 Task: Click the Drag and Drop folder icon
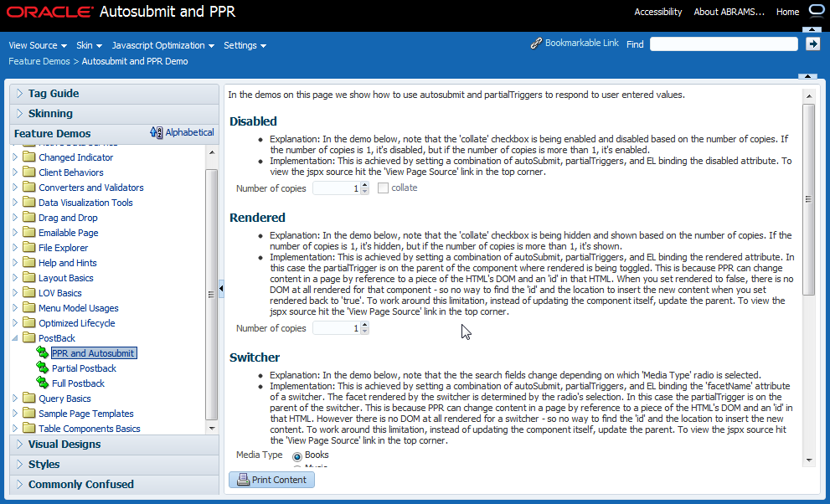point(29,218)
